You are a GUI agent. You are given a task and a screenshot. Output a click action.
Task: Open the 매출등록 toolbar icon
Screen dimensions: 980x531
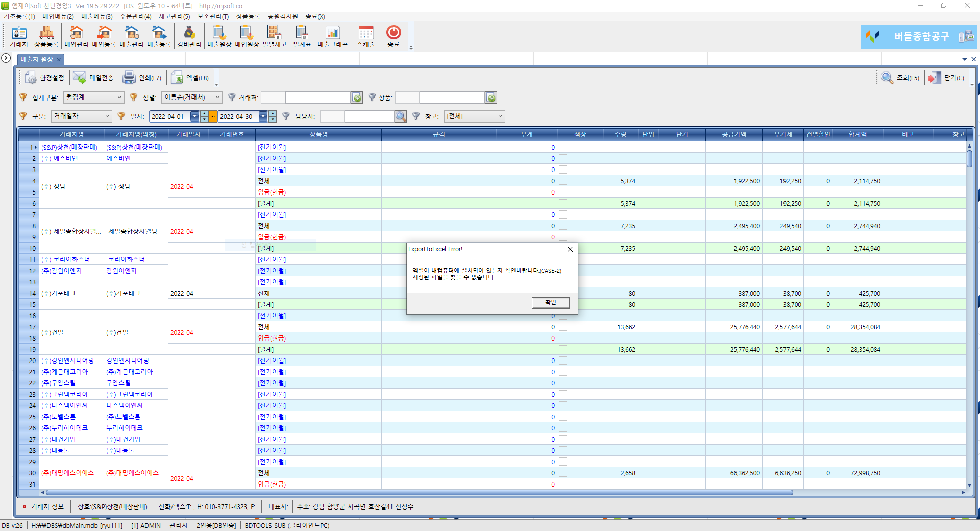tap(159, 37)
